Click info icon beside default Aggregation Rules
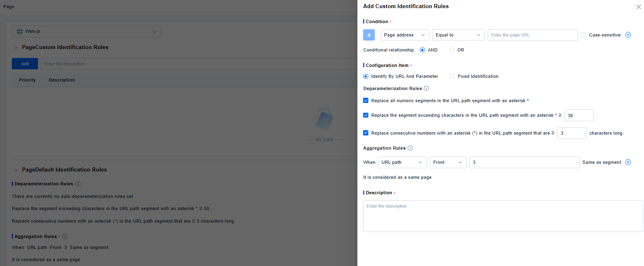The image size is (644, 266). 65,236
